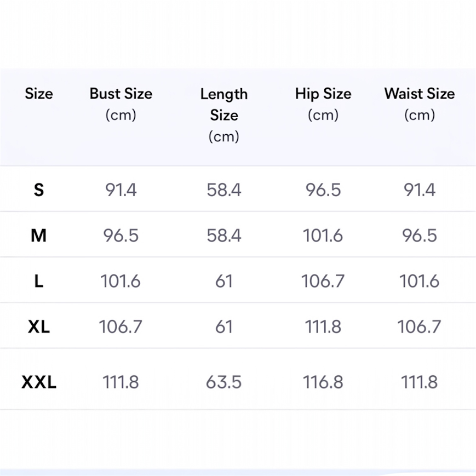Select the XXL size row label
Viewport: 476px width, 476px height.
point(39,382)
